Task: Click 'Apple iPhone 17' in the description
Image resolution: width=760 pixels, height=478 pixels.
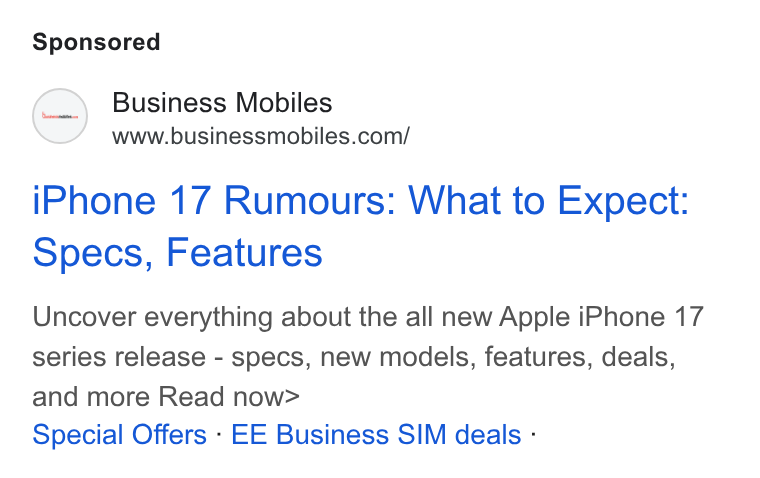Action: point(602,318)
